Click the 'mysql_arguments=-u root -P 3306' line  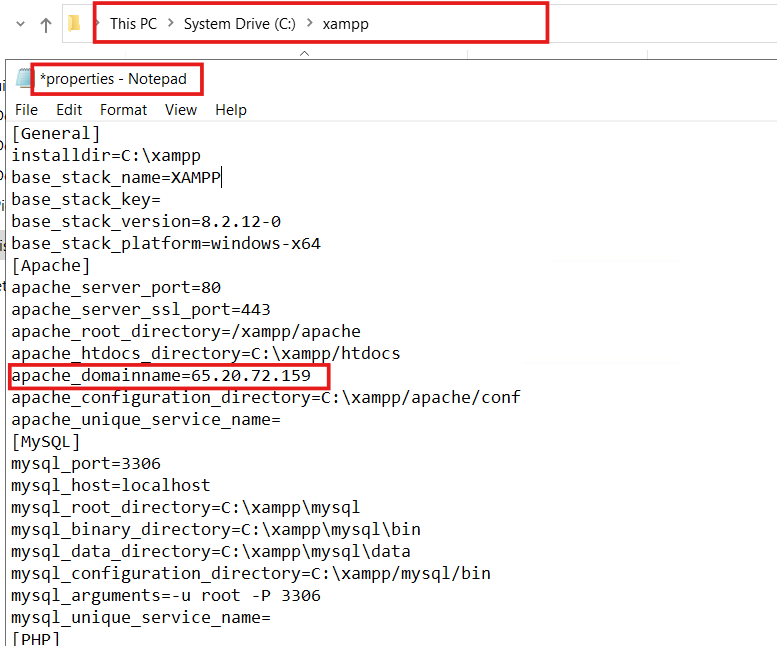pyautogui.click(x=166, y=595)
